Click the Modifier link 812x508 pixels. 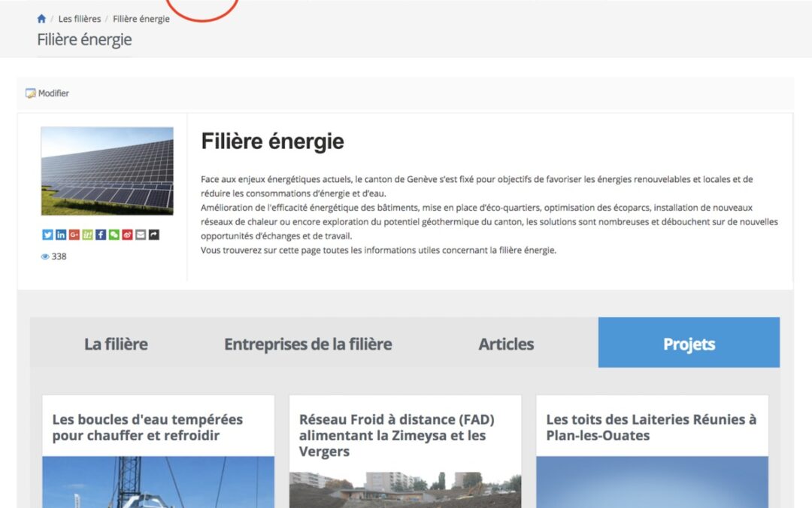53,93
